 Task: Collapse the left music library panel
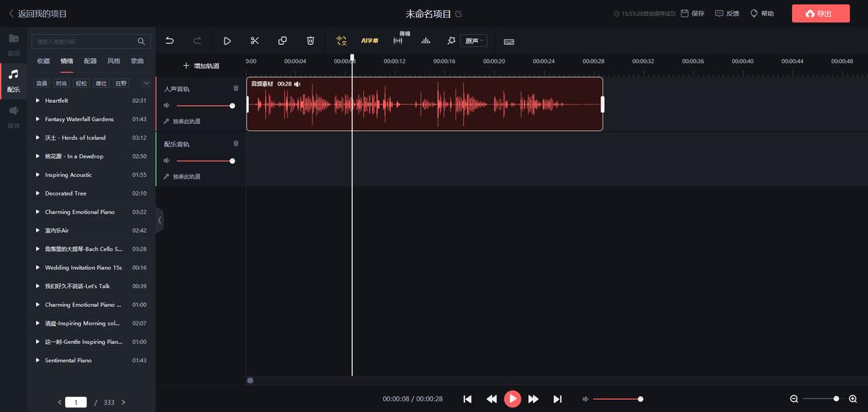(159, 219)
